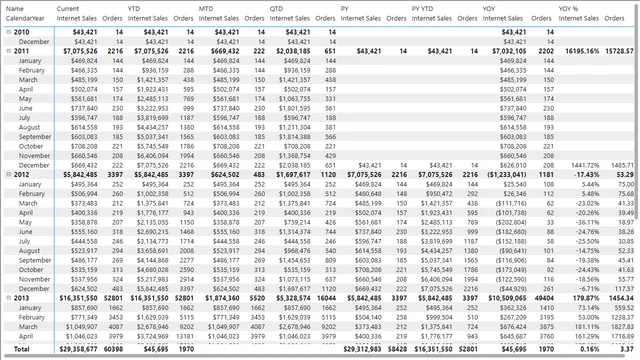Click the 0.16% total YOY % cell
Image resolution: width=640 pixels, height=360 pixels.
(590, 349)
